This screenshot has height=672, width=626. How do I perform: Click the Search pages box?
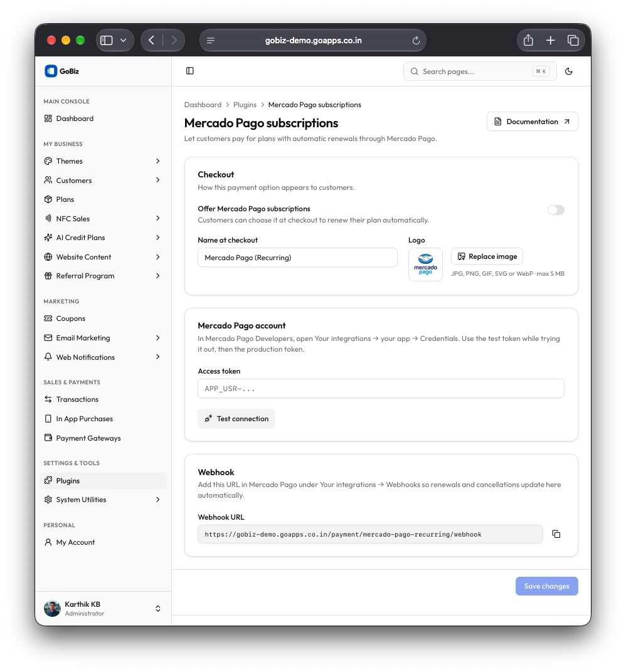(480, 71)
